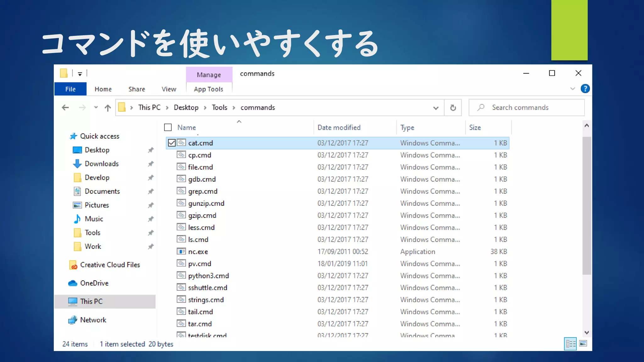This screenshot has width=644, height=362.
Task: Open the View ribbon tab
Action: [x=169, y=89]
